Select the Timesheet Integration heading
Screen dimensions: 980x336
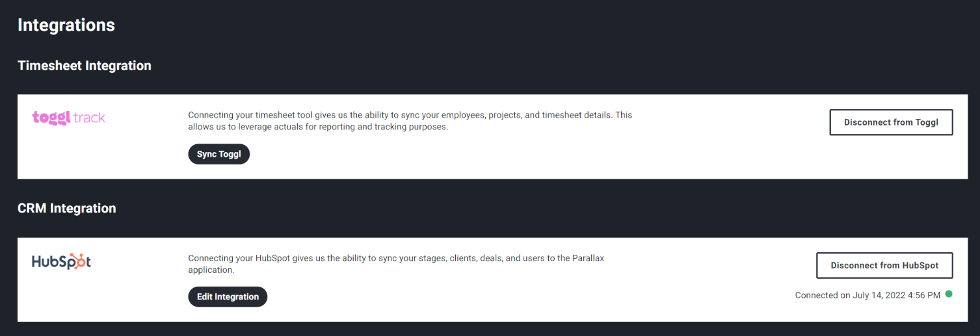(x=85, y=66)
